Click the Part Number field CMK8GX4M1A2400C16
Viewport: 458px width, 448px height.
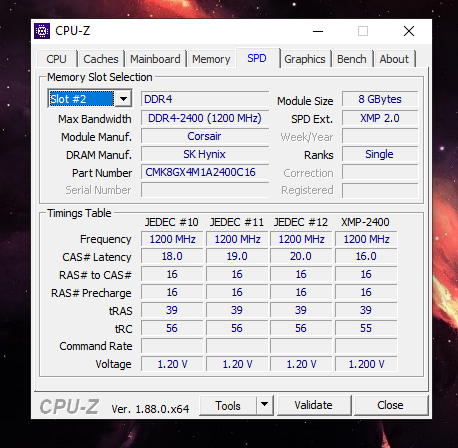[x=205, y=172]
